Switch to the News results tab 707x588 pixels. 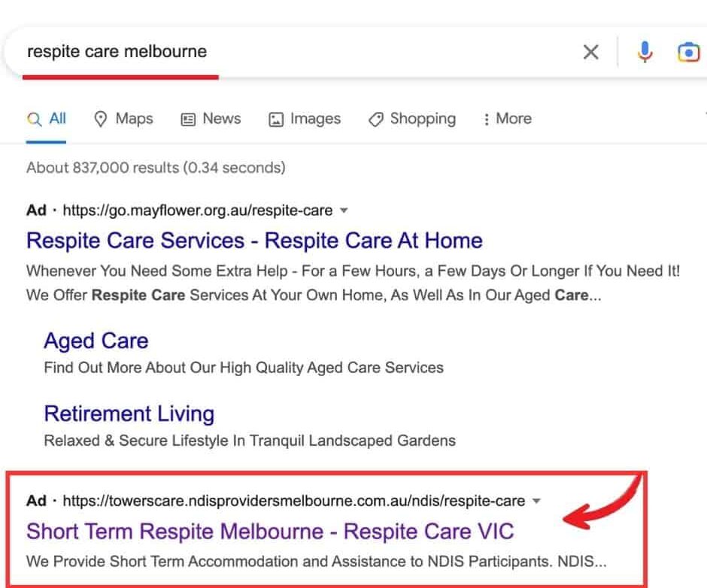pyautogui.click(x=221, y=119)
